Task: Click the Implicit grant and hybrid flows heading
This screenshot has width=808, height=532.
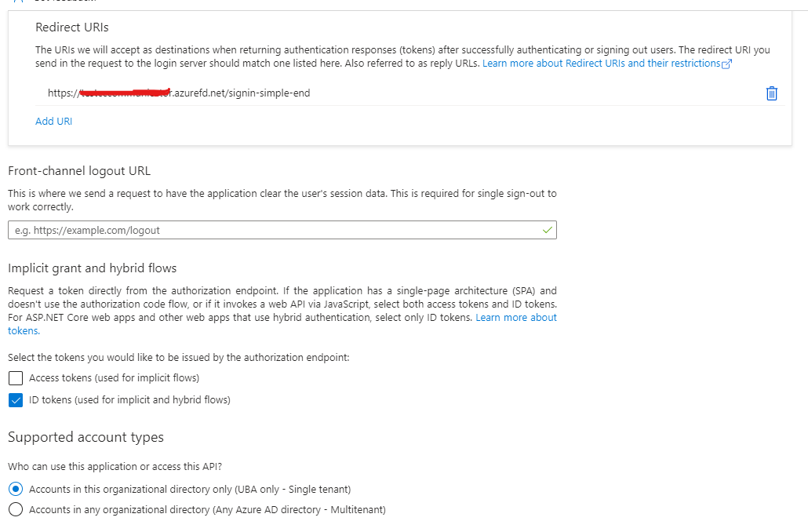Action: pos(91,268)
